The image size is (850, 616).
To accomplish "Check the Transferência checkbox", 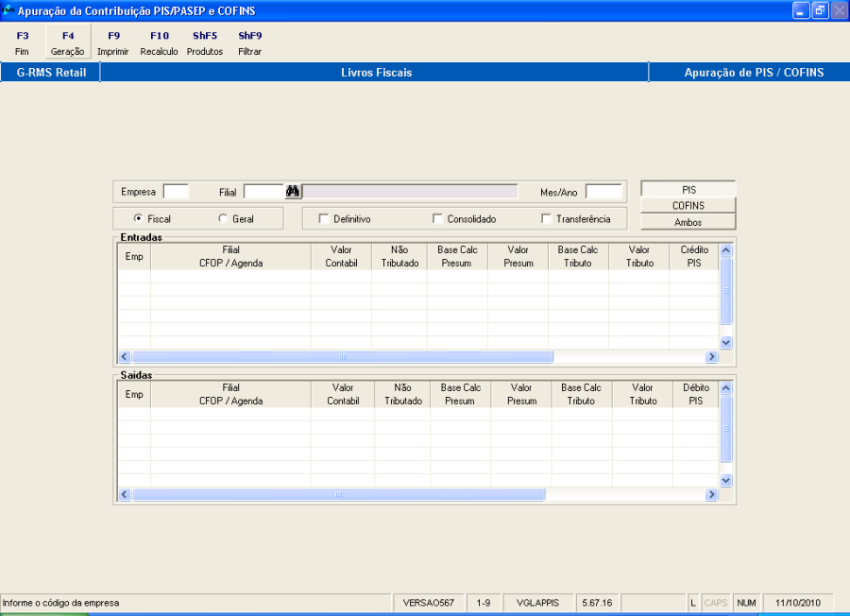I will pos(547,218).
